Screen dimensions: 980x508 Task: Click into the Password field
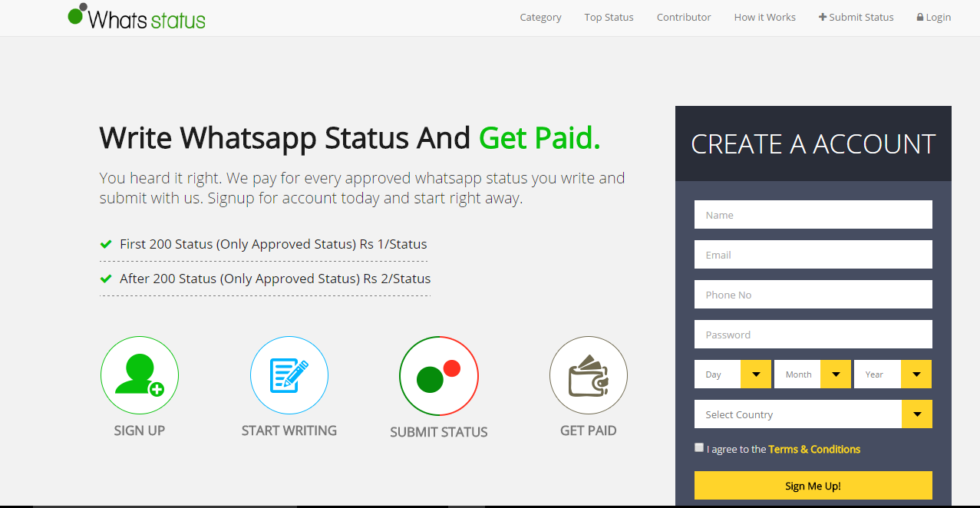point(813,335)
